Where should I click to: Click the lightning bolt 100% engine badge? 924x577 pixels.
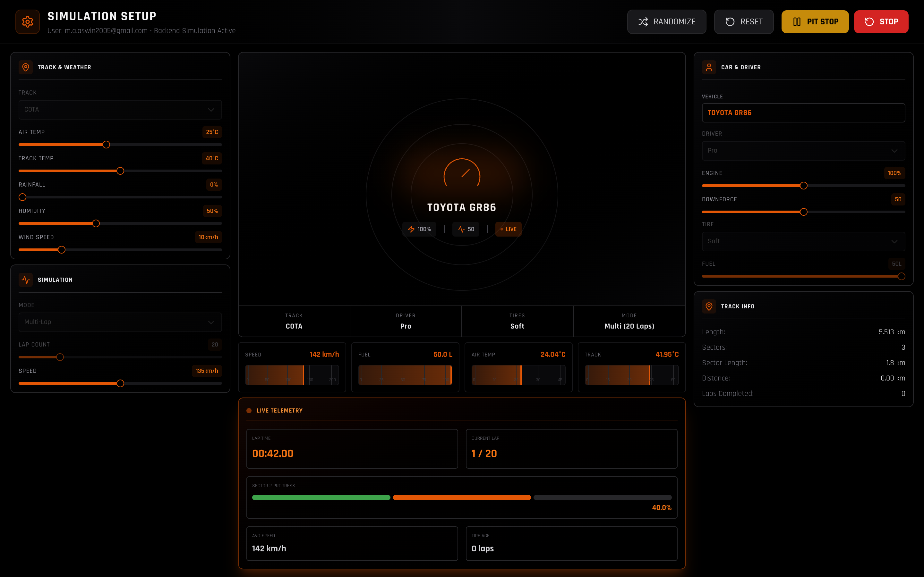point(419,229)
